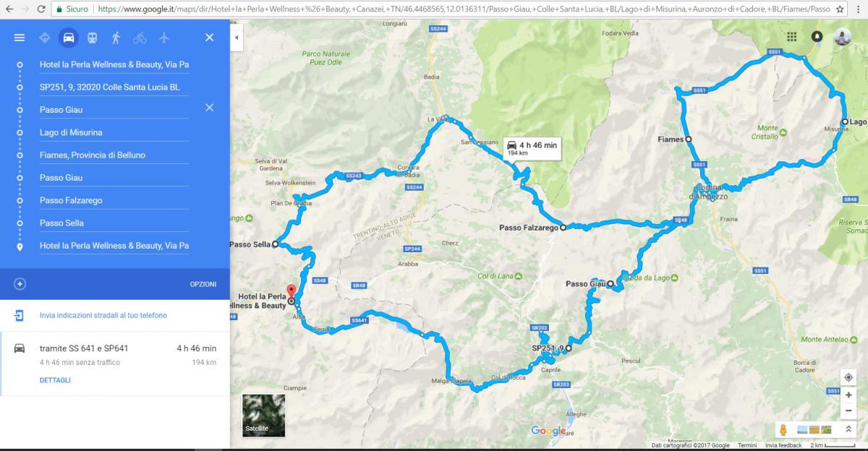Click DETTAGLI link for route details

[55, 380]
